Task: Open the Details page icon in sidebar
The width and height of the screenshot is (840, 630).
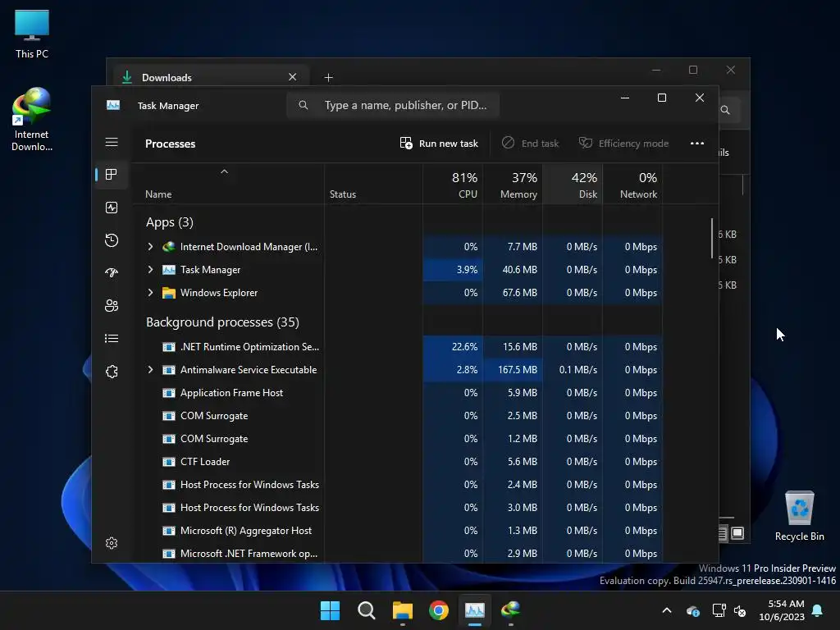Action: pos(112,338)
